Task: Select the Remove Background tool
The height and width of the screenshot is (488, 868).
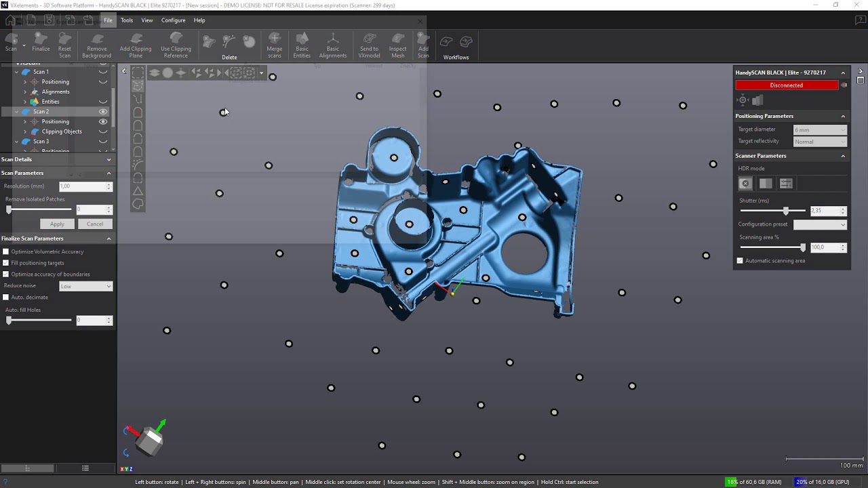Action: (x=96, y=42)
